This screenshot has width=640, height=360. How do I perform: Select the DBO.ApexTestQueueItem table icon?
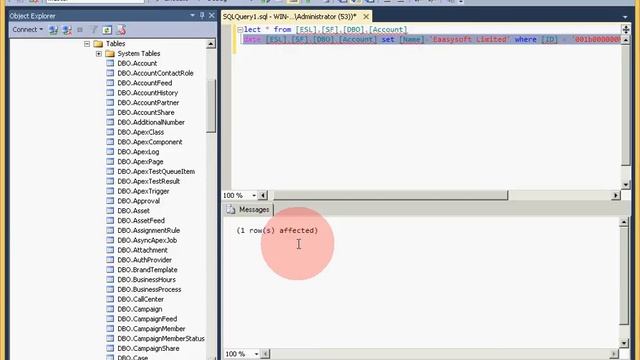(x=110, y=171)
